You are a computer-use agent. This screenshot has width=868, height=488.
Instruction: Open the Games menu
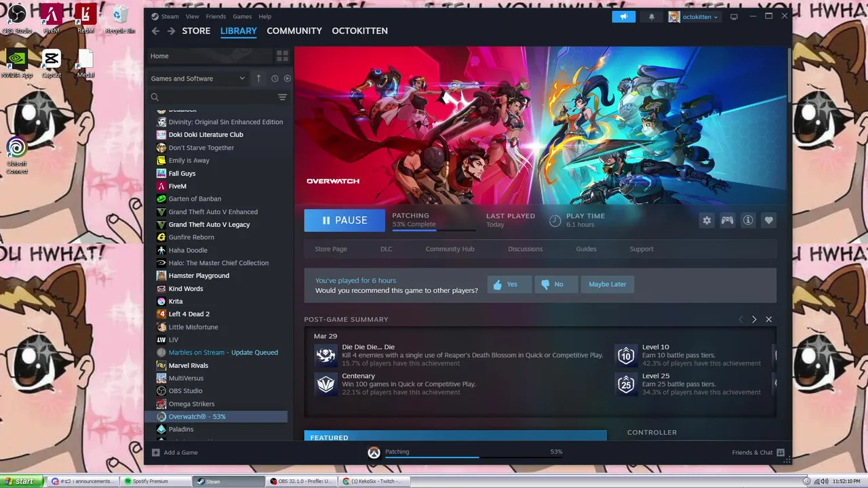coord(242,16)
